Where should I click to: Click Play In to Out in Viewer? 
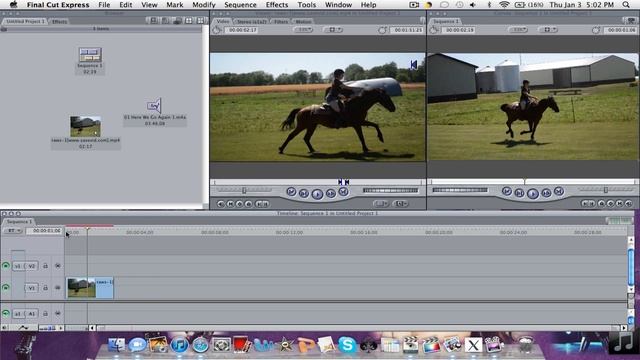(304, 193)
